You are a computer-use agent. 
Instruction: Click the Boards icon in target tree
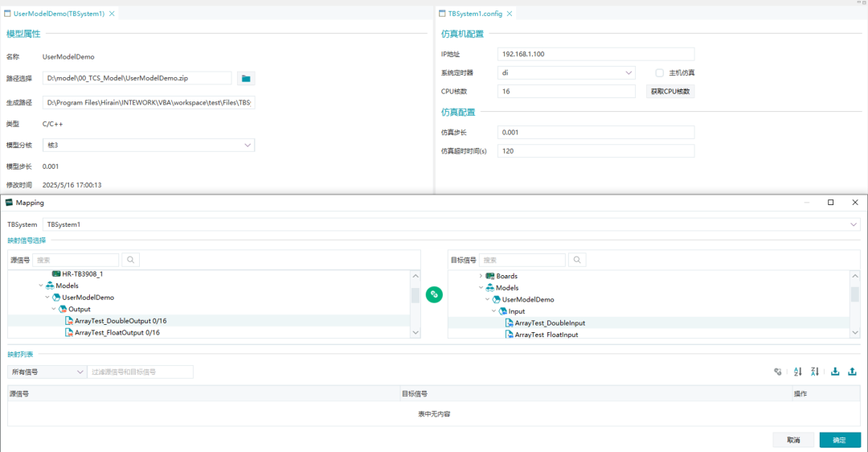[490, 276]
